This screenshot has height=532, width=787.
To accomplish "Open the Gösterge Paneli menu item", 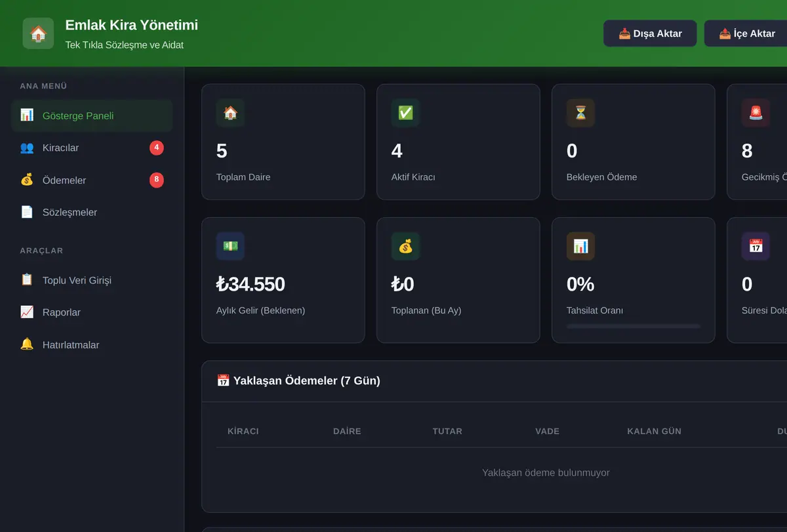I will coord(92,115).
